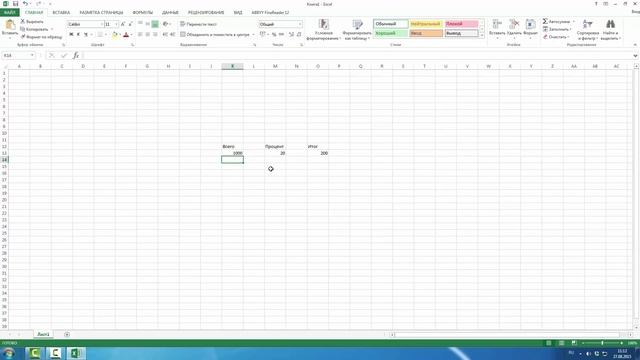
Task: Switch to the РЕЦЕНЗИРОВАНИЕ tab
Action: coord(206,13)
